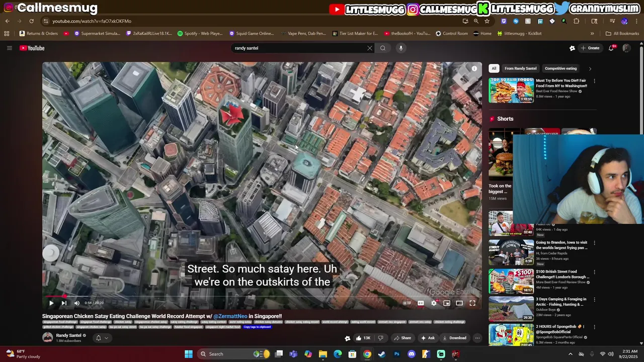Viewport: 644px width, 362px height.
Task: Open the YouTube Create menu
Action: [590, 48]
